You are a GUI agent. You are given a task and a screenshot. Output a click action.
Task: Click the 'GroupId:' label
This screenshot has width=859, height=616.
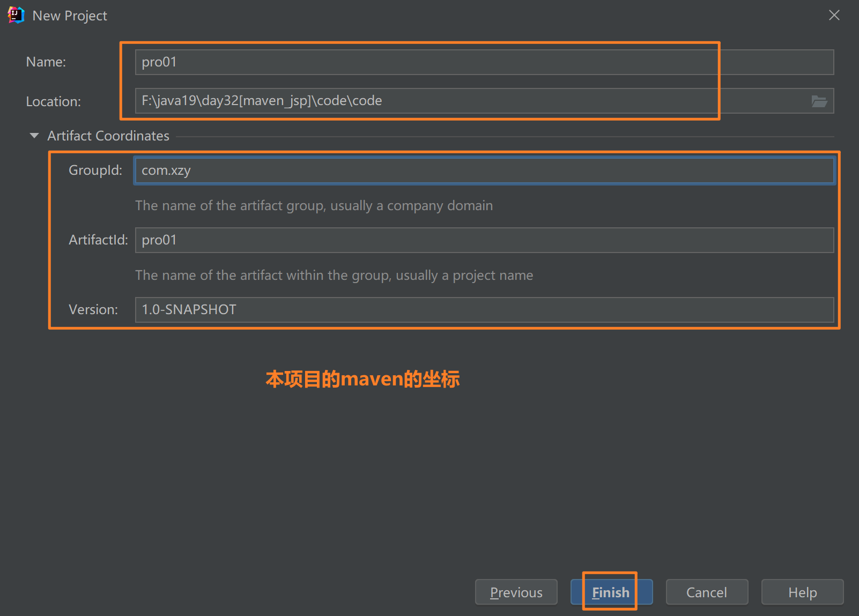[x=95, y=170]
